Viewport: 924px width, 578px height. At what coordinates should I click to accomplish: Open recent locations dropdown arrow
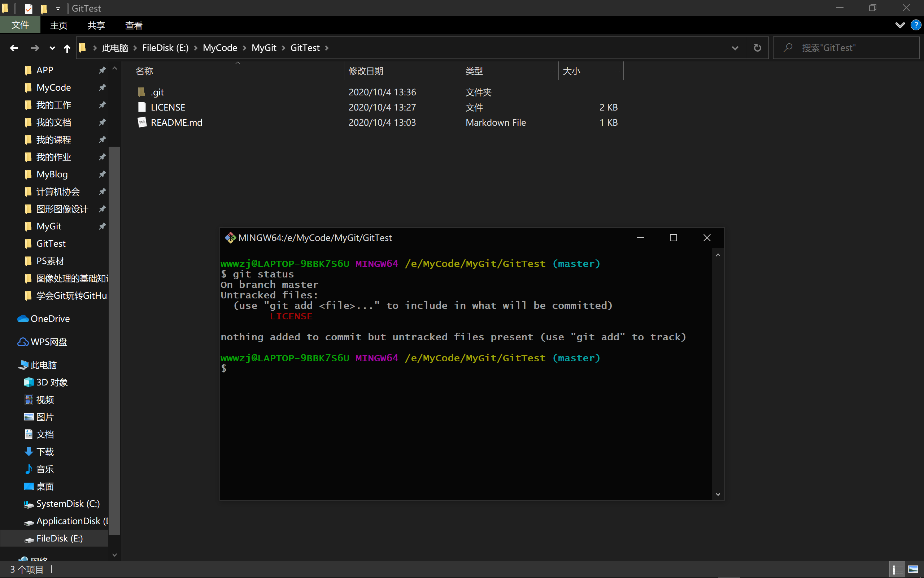tap(52, 48)
